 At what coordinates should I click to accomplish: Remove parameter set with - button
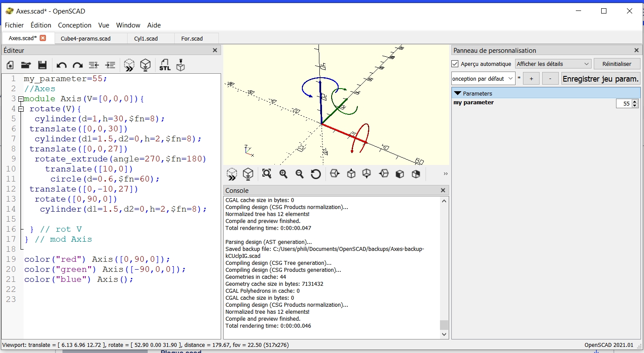[x=551, y=79]
